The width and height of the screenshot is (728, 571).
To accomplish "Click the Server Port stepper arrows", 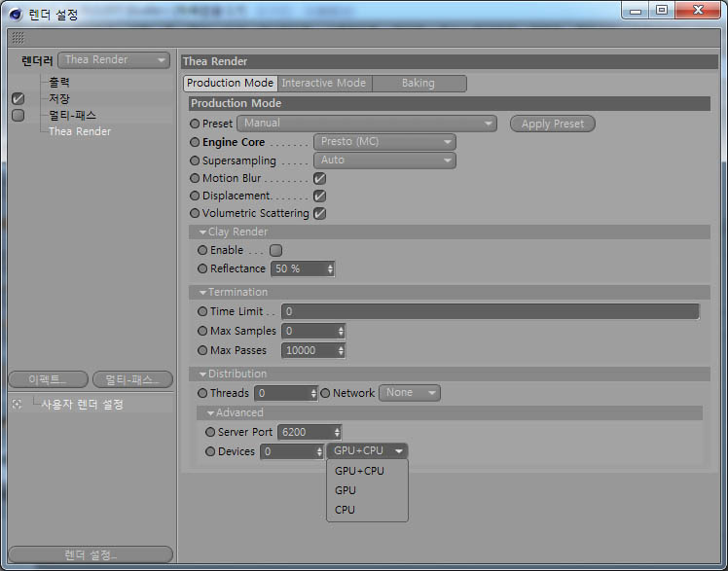I will 337,432.
